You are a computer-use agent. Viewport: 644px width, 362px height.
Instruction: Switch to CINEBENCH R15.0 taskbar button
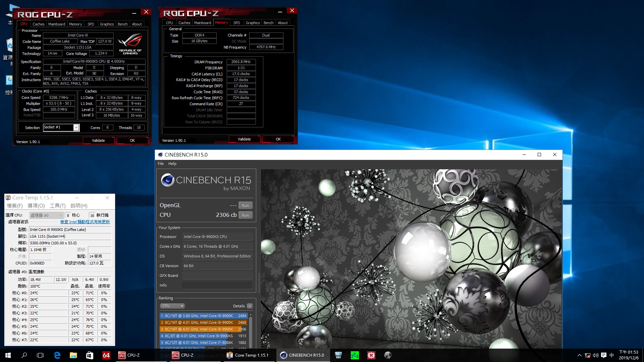coord(303,355)
